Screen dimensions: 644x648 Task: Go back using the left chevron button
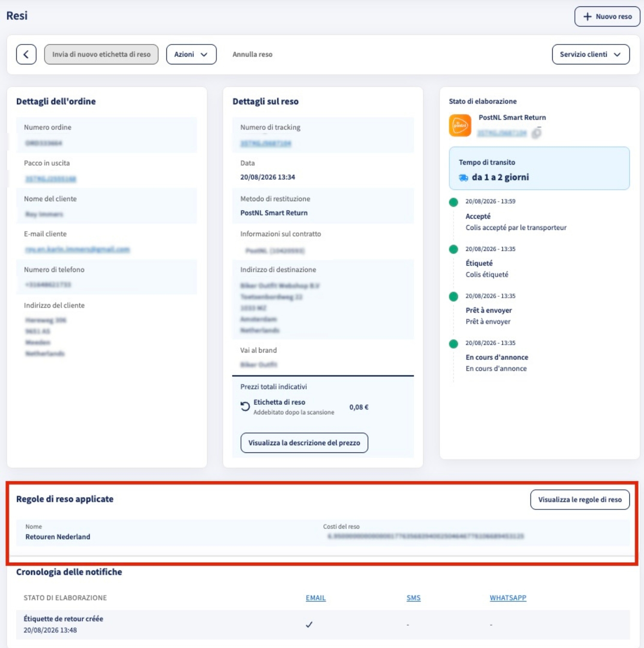point(26,54)
